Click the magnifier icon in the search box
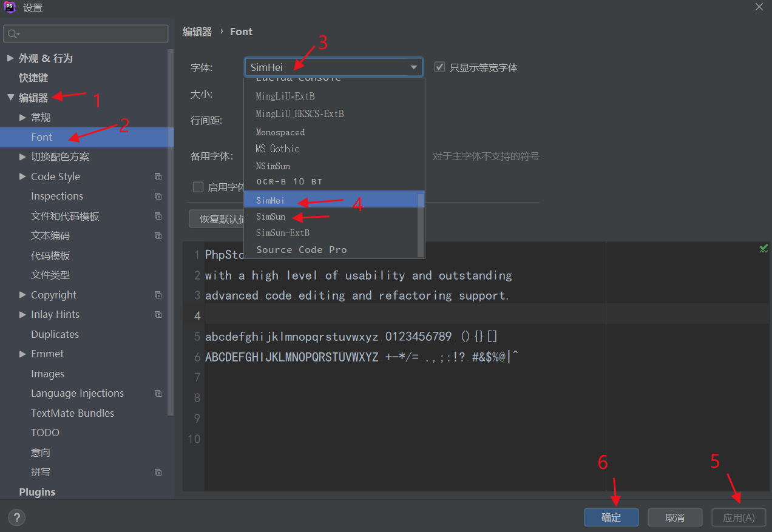This screenshot has height=532, width=772. 14,34
